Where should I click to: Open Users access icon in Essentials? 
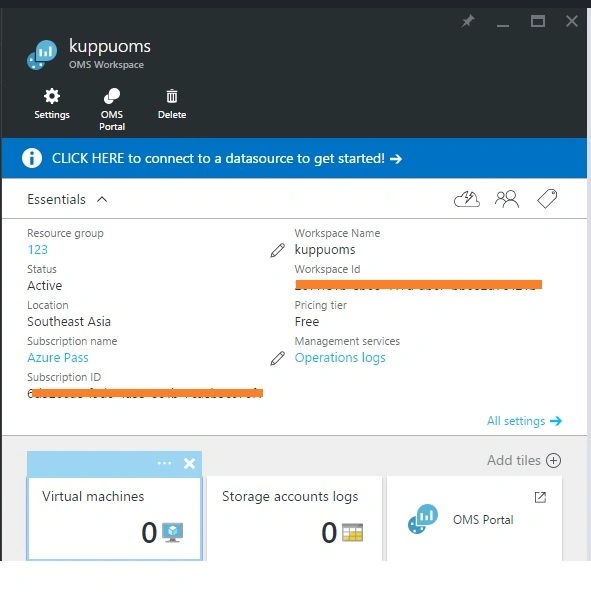[x=507, y=199]
